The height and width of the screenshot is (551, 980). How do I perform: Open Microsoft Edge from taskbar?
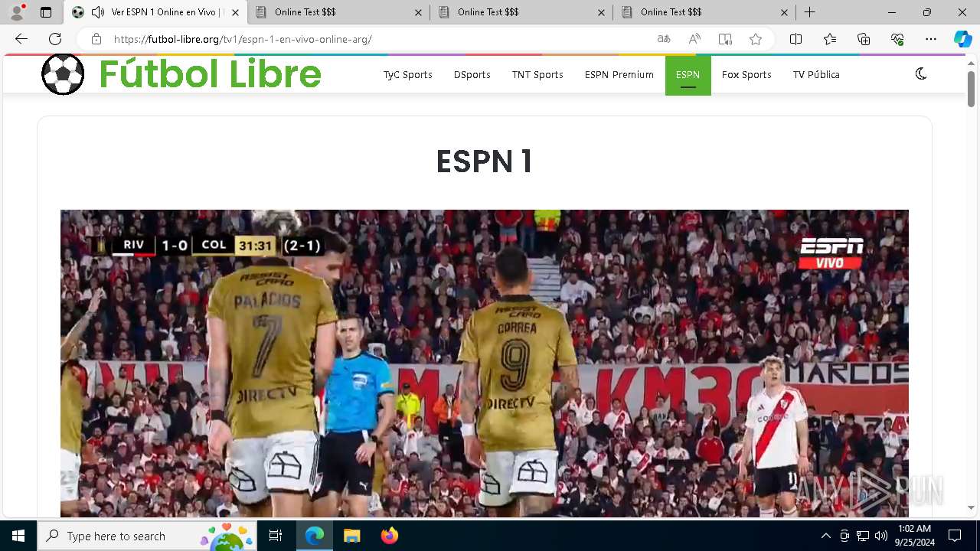pyautogui.click(x=315, y=536)
